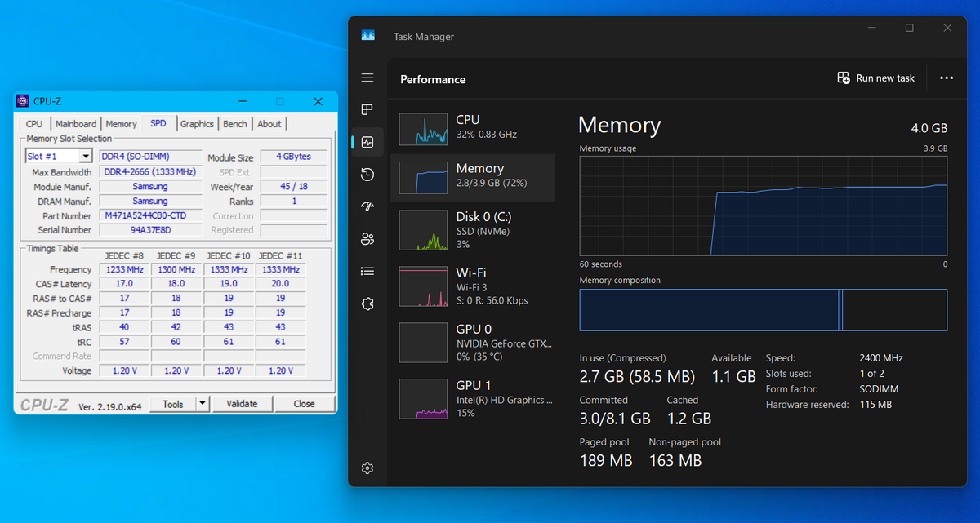
Task: Click the Hardware reserved 115 MB value
Action: tap(875, 405)
